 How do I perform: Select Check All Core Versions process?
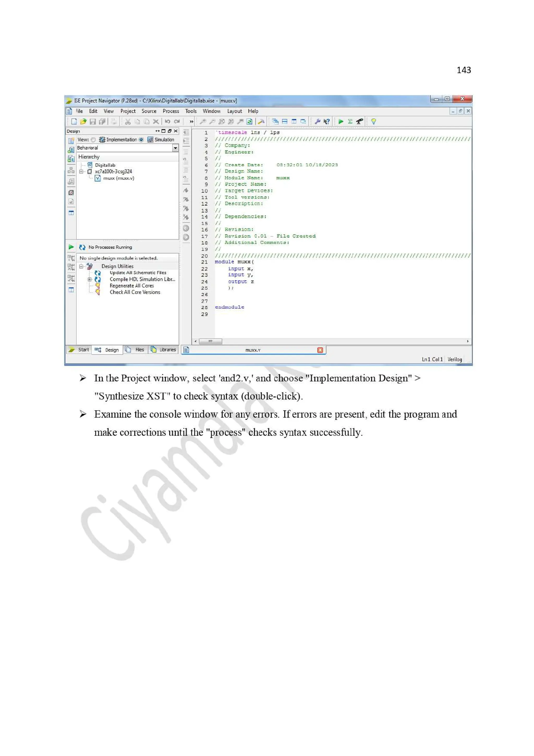click(x=135, y=292)
